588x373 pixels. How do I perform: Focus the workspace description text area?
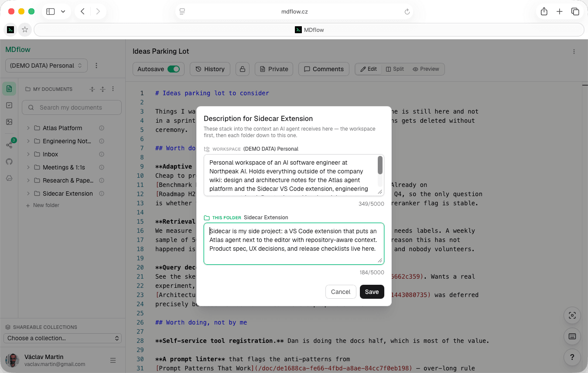pos(294,175)
